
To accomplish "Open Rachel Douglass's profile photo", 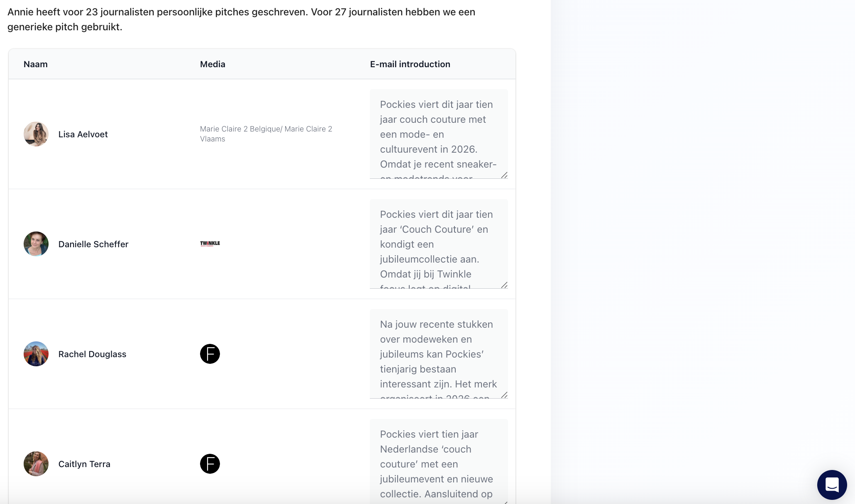I will click(x=36, y=354).
